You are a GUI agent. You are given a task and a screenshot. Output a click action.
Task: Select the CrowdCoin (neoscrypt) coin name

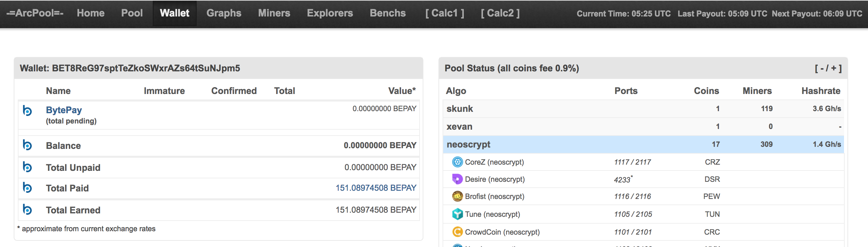point(502,232)
